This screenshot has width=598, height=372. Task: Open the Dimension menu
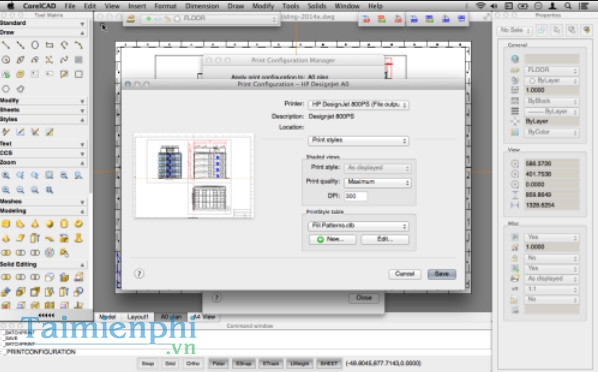pyautogui.click(x=202, y=6)
